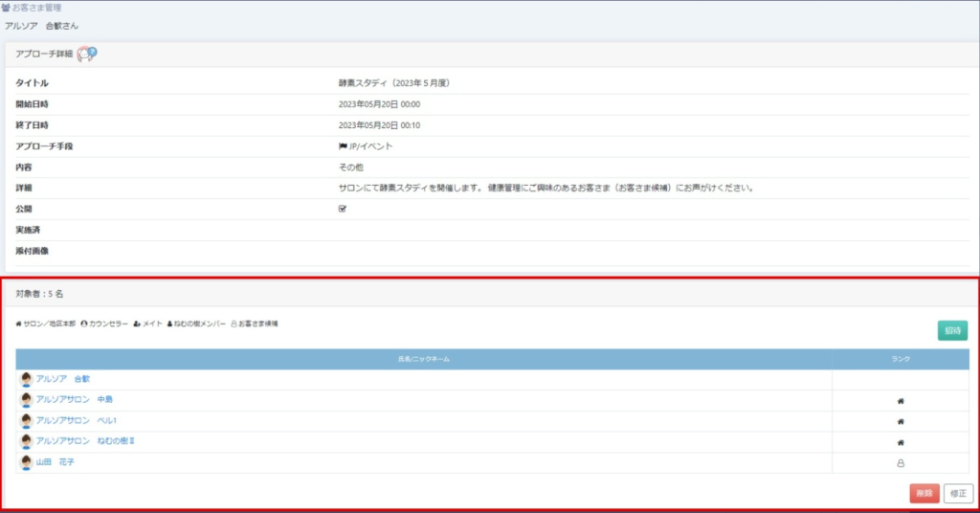Image resolution: width=980 pixels, height=513 pixels.
Task: Click avatar icon beside アルソアサロン 中島
Action: pos(26,400)
